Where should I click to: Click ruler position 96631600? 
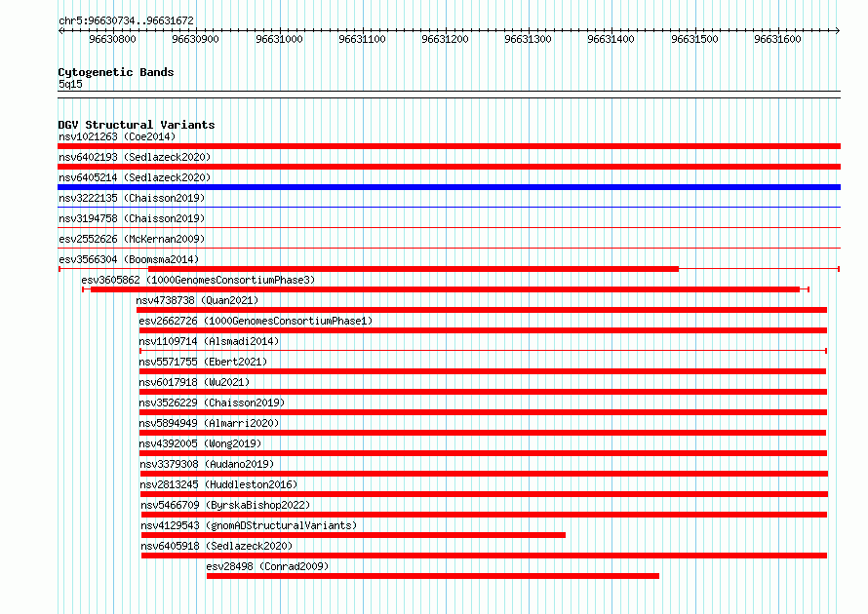[777, 39]
